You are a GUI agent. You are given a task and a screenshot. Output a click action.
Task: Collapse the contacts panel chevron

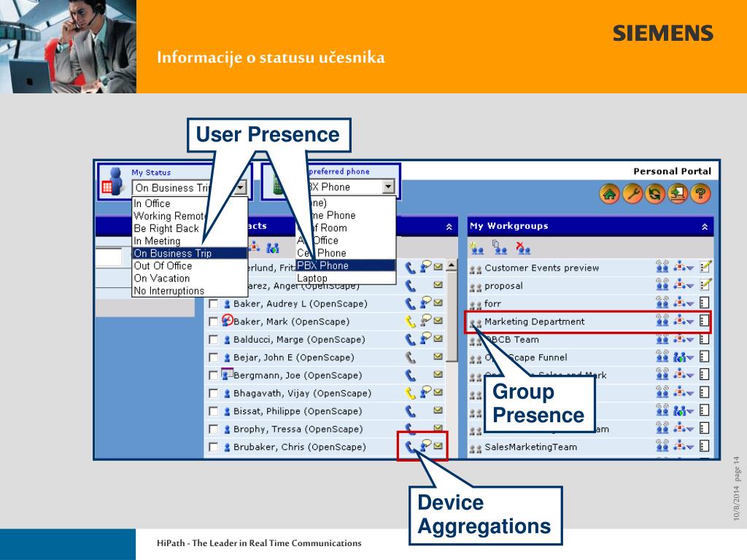[449, 227]
